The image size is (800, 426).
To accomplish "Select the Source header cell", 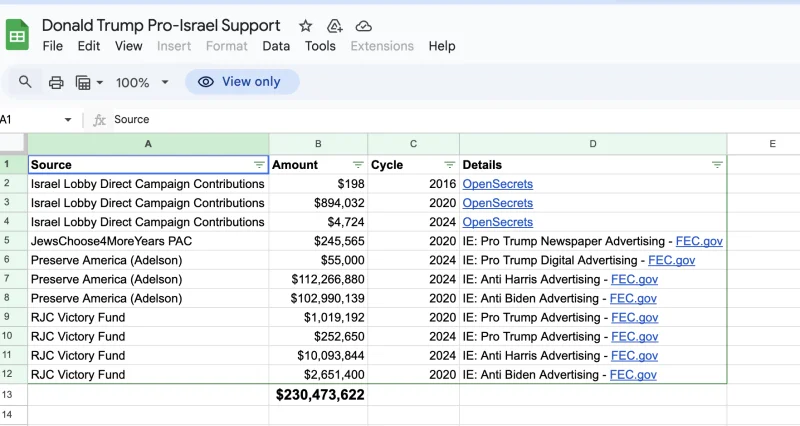I will [148, 165].
